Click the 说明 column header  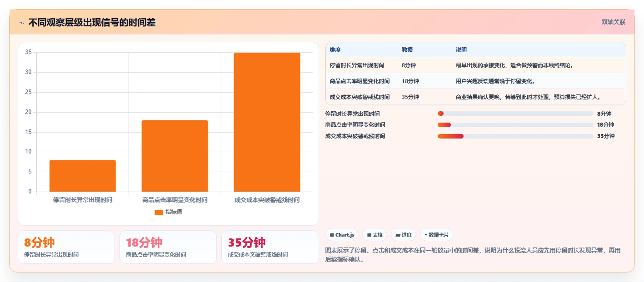[x=461, y=50]
